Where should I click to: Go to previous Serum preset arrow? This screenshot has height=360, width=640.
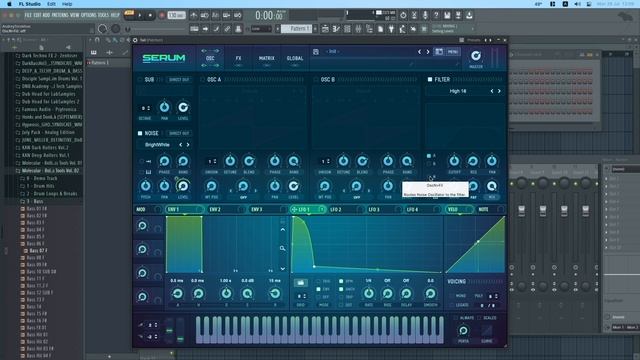(x=419, y=52)
